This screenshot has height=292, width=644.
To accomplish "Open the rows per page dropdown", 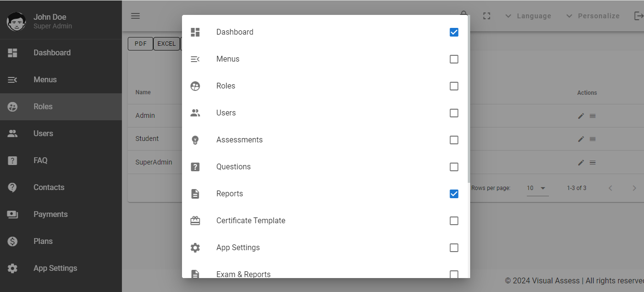I will pos(537,188).
